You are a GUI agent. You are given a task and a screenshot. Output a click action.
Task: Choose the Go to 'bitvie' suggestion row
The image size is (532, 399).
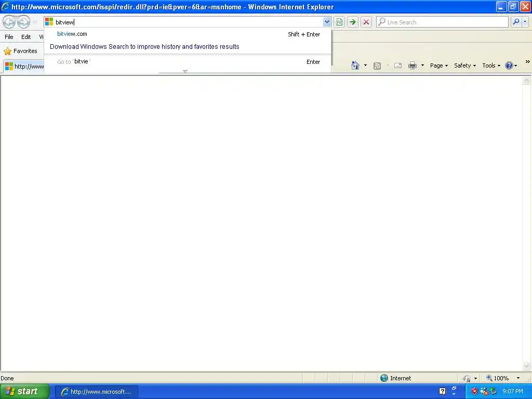(x=188, y=62)
